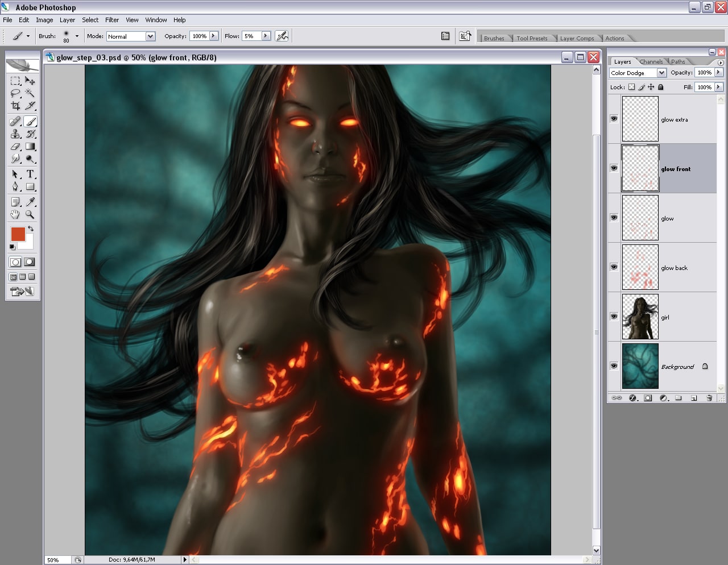The height and width of the screenshot is (565, 728).
Task: Select the Lasso tool
Action: coord(15,93)
